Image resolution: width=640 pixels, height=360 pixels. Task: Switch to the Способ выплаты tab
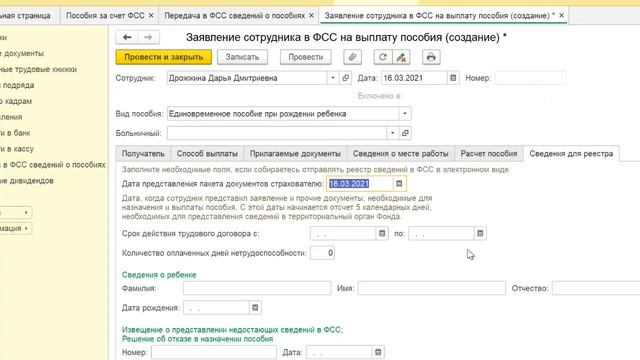[x=207, y=154]
